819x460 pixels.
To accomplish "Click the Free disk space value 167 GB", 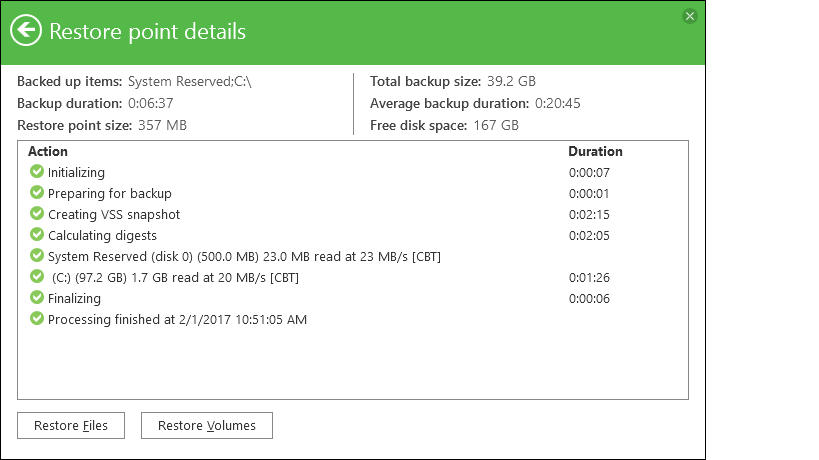I will [x=495, y=125].
